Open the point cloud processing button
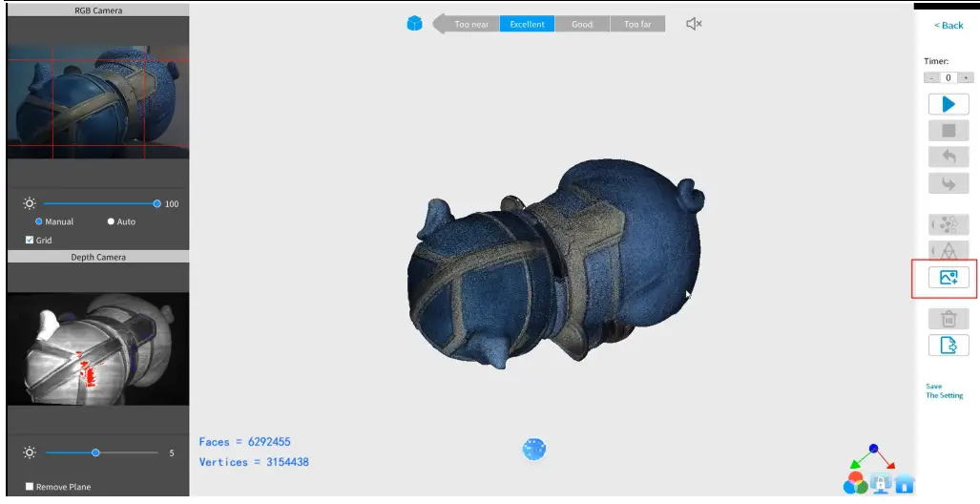The height and width of the screenshot is (504, 980). coord(949,224)
